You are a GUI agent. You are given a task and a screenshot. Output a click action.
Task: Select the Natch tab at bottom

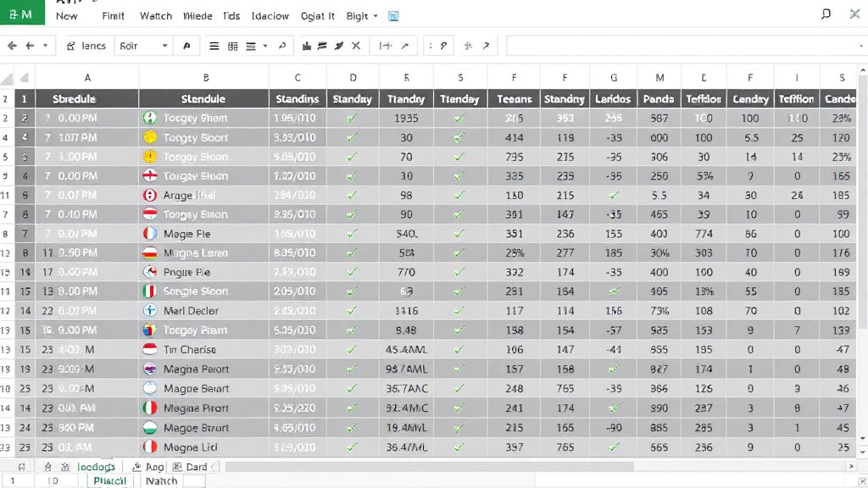click(161, 481)
